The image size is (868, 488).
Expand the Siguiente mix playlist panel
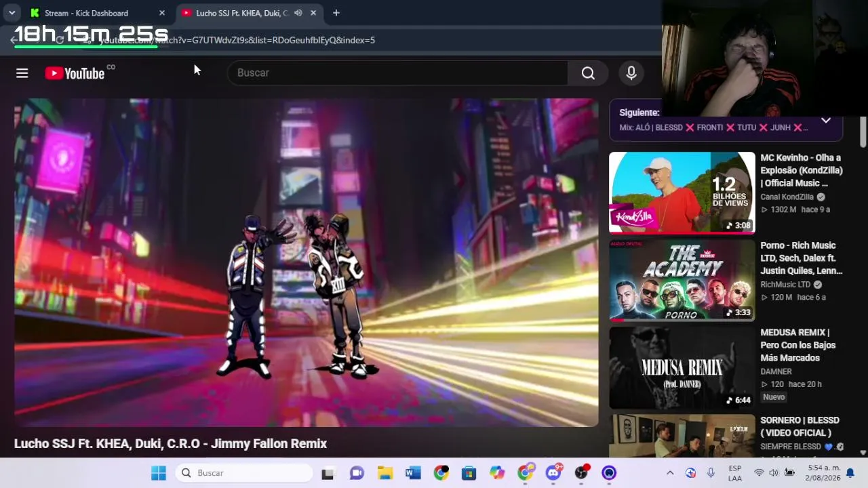pos(825,121)
